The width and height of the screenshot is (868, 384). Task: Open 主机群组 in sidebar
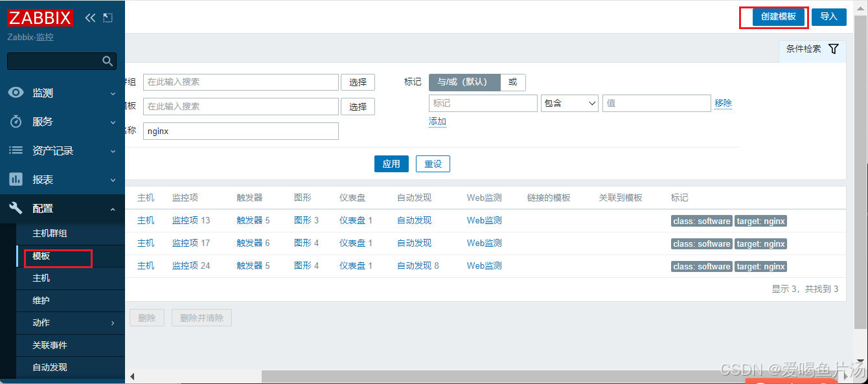(50, 233)
